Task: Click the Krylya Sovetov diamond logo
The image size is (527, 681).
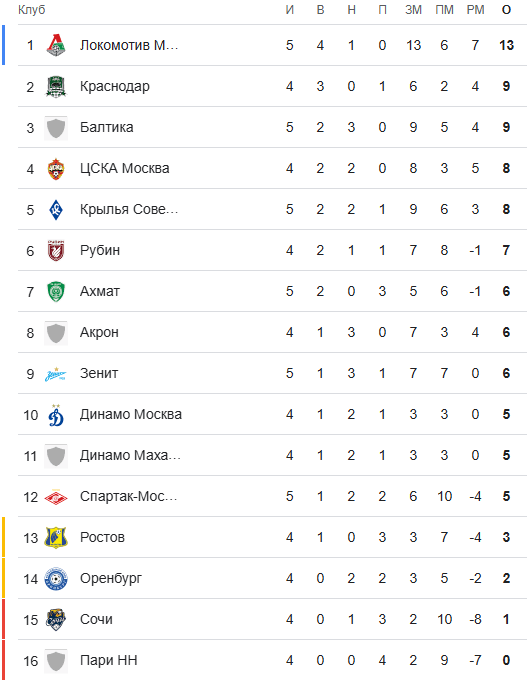Action: click(x=56, y=209)
